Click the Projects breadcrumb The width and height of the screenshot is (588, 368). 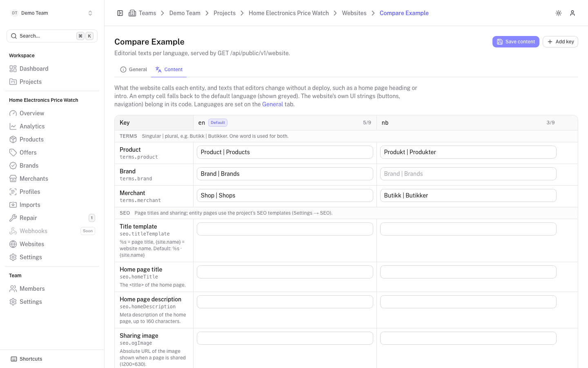click(225, 13)
